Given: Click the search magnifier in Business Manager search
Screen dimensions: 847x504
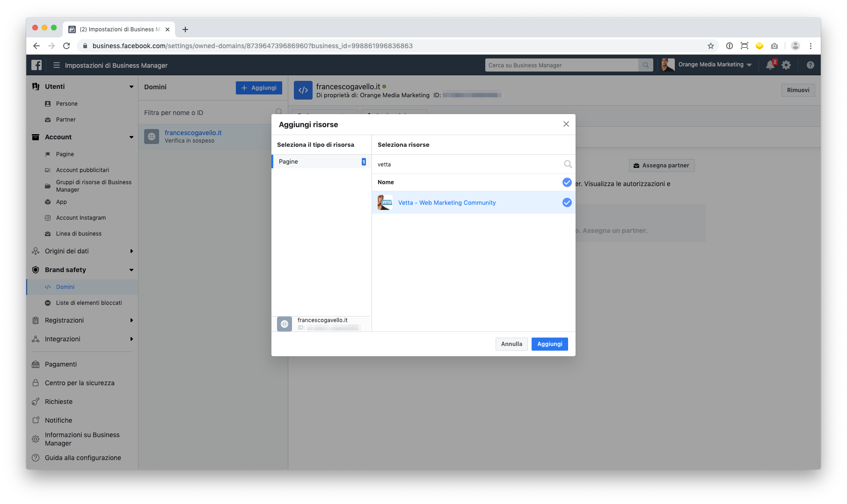Looking at the screenshot, I should point(645,65).
